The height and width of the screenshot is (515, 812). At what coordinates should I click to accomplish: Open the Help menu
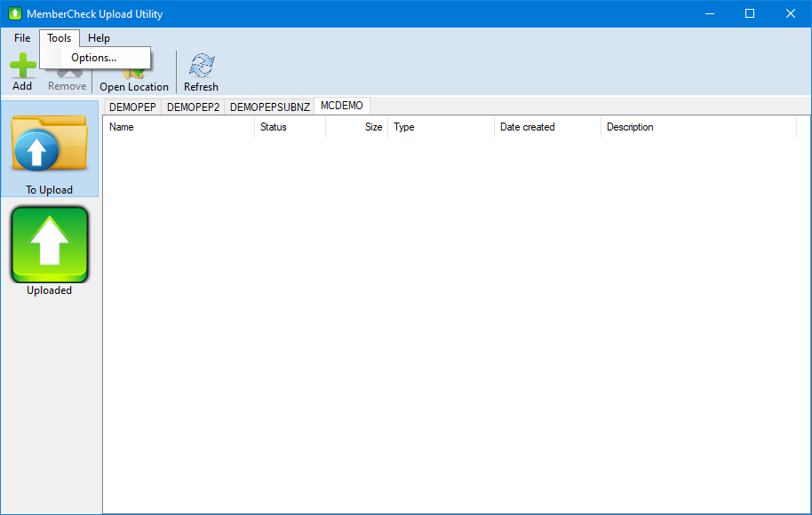99,38
